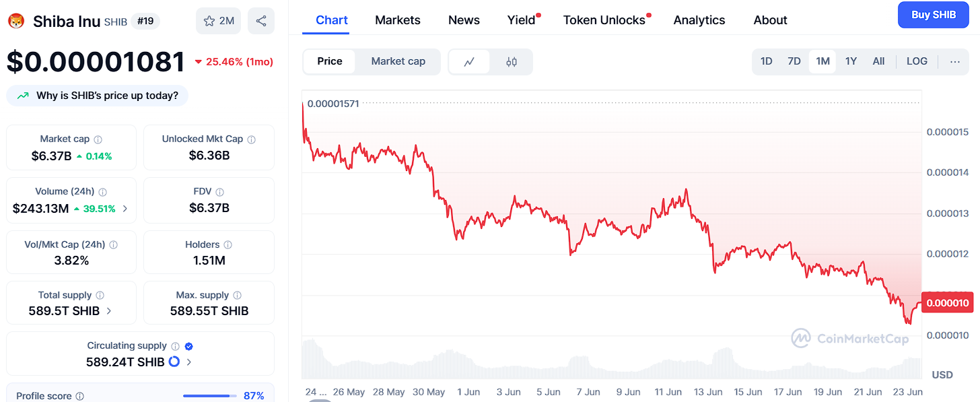Image resolution: width=980 pixels, height=402 pixels.
Task: Click FDV info icon
Action: pyautogui.click(x=220, y=192)
